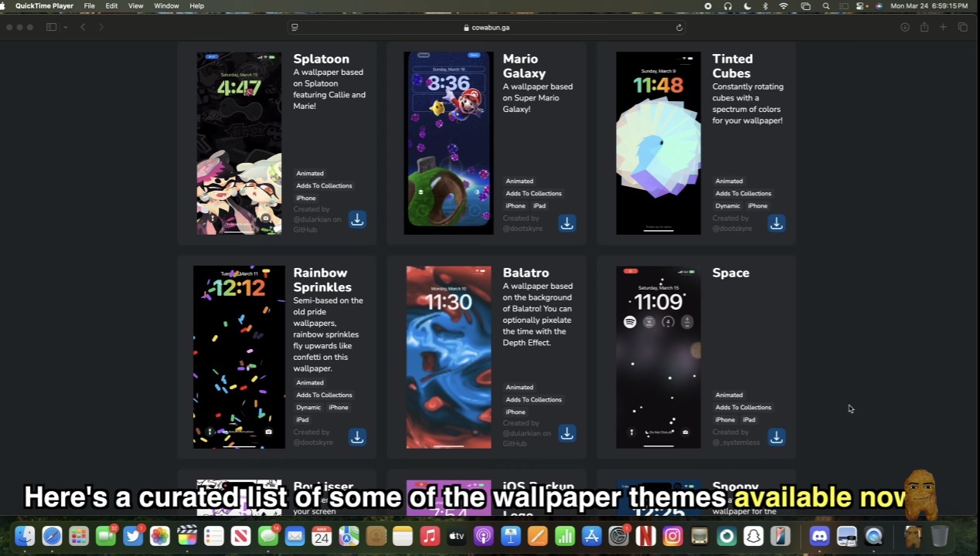
Task: Open Final Cut Pro in the dock
Action: [186, 536]
